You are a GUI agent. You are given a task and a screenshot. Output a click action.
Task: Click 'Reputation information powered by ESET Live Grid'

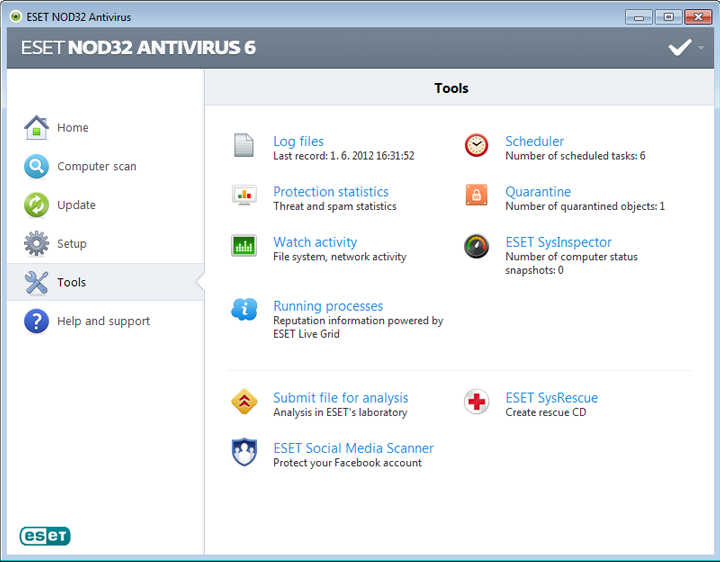pos(358,327)
